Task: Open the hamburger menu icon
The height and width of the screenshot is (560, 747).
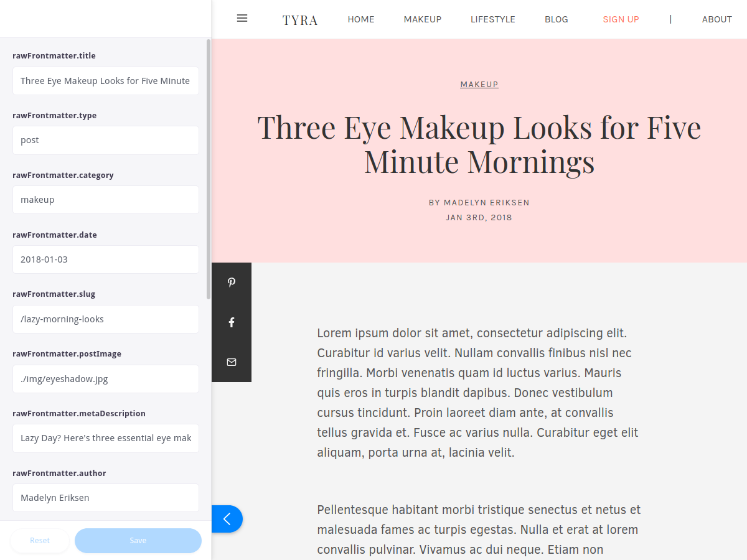Action: [242, 19]
